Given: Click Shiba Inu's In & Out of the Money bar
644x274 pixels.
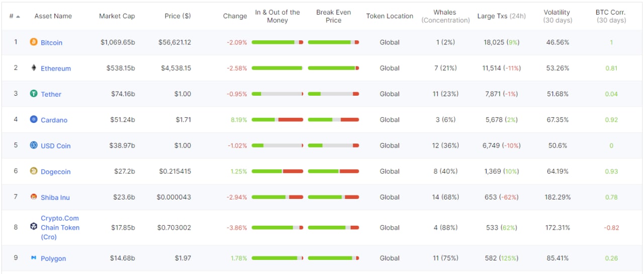Looking at the screenshot, I should pos(277,197).
